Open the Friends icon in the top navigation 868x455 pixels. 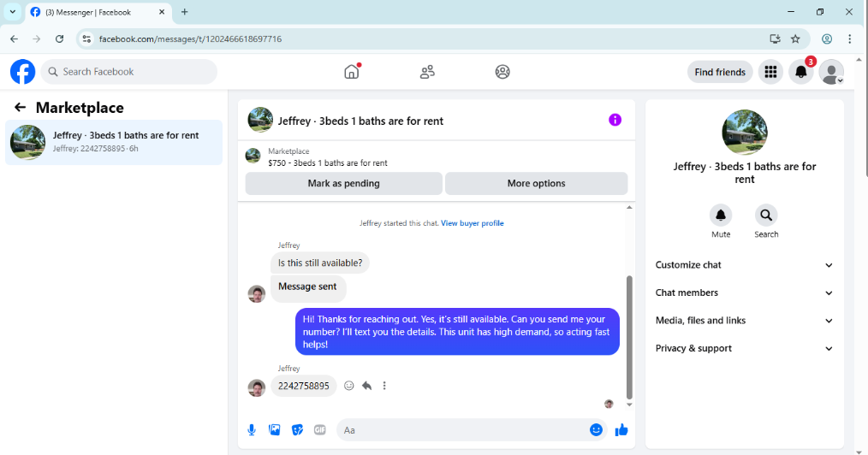point(427,72)
